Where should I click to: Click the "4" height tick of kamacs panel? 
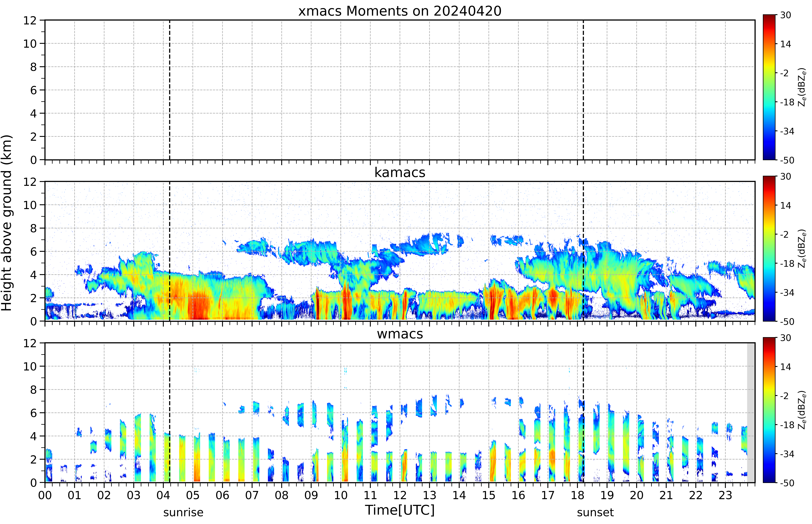[33, 275]
